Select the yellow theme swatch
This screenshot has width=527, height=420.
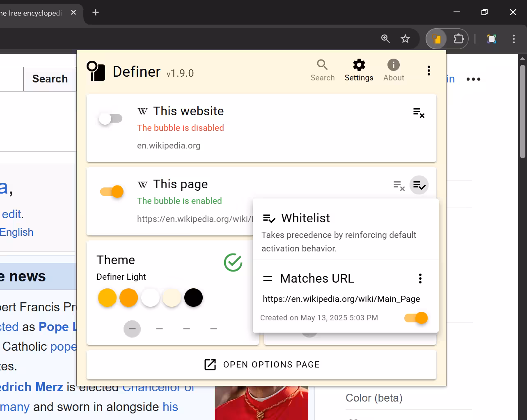[107, 298]
